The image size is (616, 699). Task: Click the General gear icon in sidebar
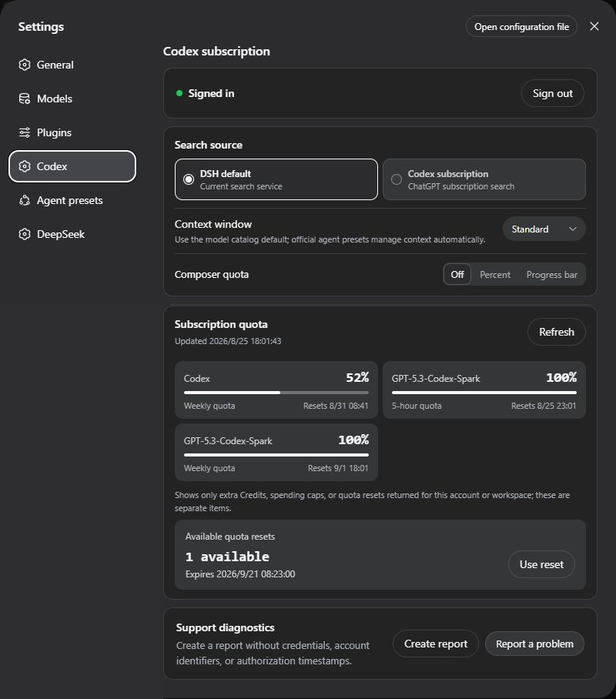[x=25, y=65]
